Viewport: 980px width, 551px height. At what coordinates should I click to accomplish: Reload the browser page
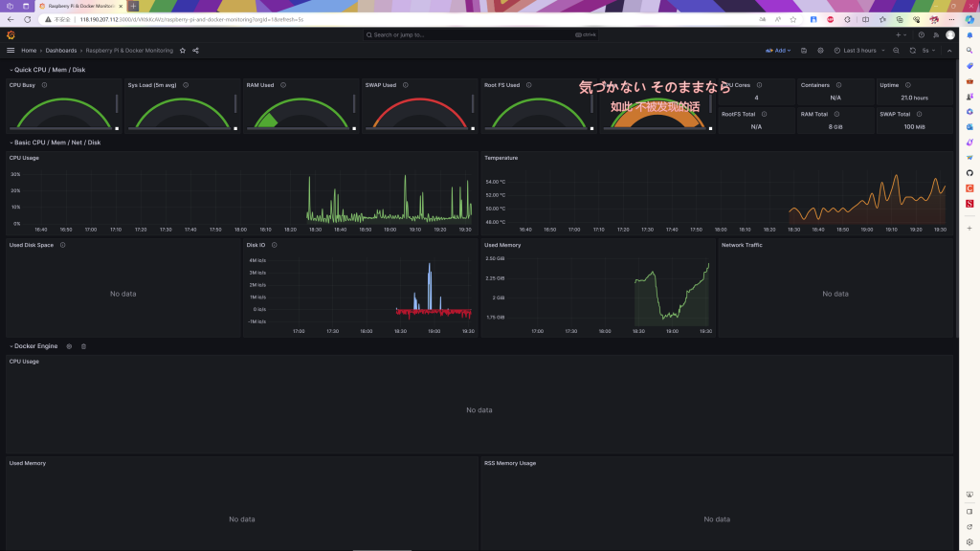tap(28, 19)
